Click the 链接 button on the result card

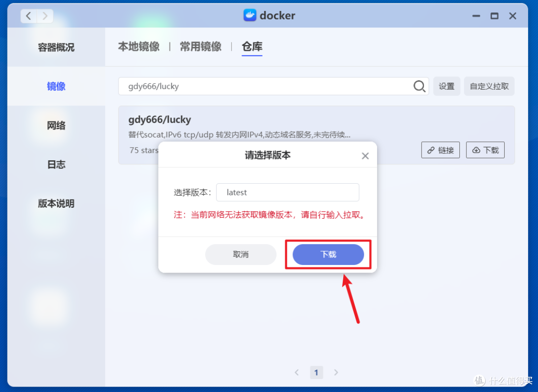pyautogui.click(x=440, y=150)
